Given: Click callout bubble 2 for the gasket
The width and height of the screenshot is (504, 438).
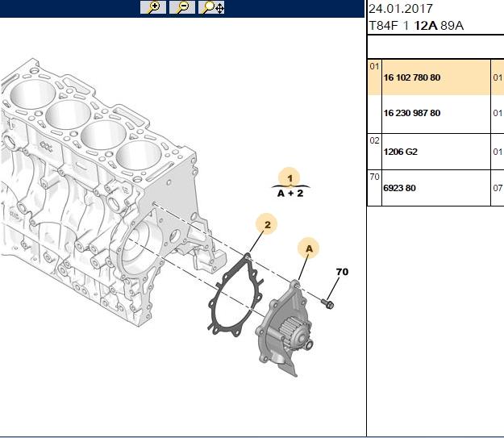Looking at the screenshot, I should [x=266, y=224].
